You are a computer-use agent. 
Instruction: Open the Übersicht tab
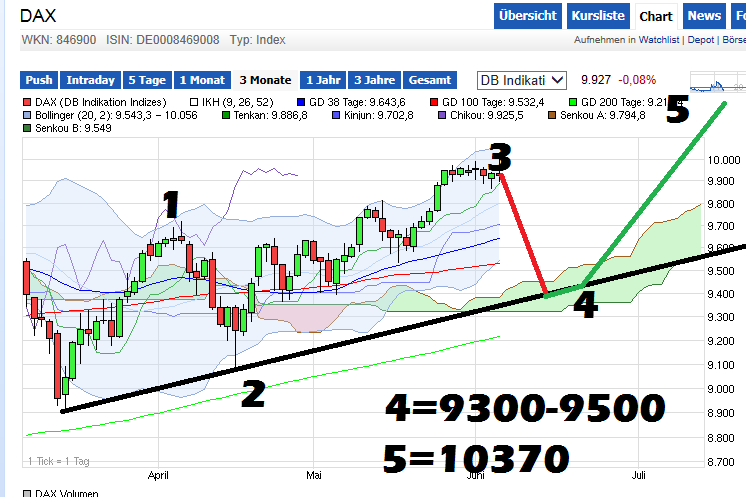point(528,16)
